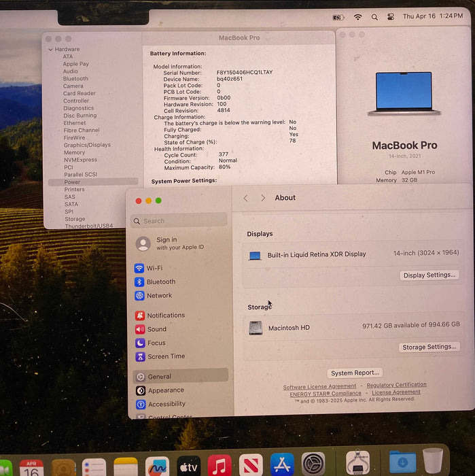Open Spotlight search in menu bar
475x476 pixels.
point(374,17)
